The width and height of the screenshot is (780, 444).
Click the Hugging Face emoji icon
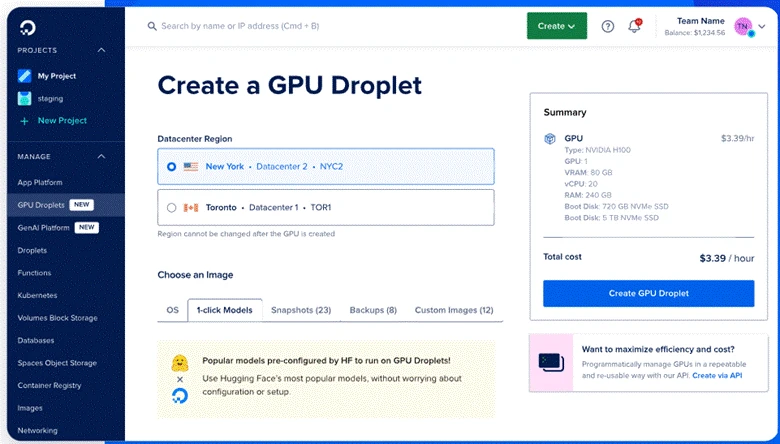pyautogui.click(x=180, y=363)
